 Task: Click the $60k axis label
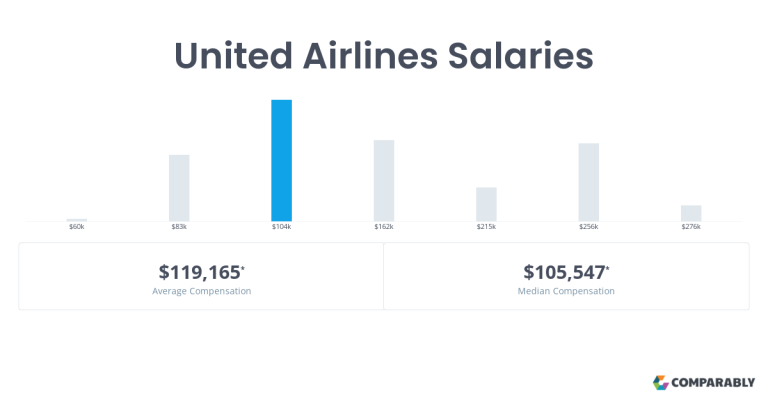pyautogui.click(x=77, y=227)
